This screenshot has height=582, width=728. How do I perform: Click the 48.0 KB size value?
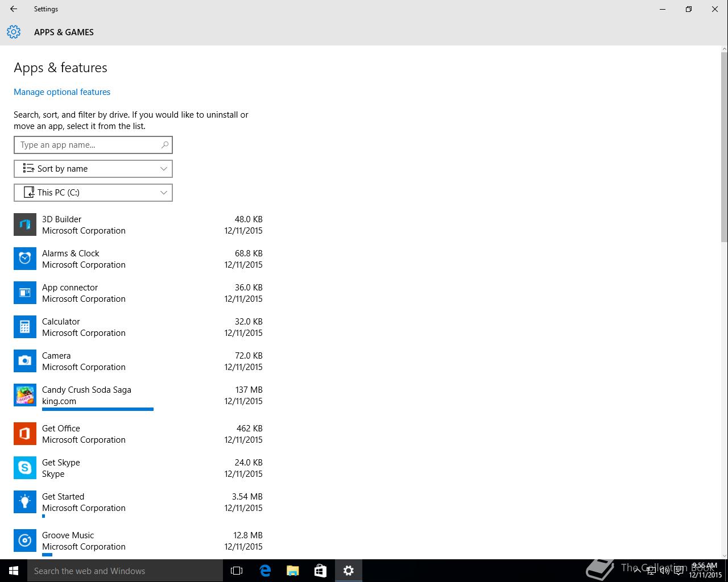(x=249, y=219)
